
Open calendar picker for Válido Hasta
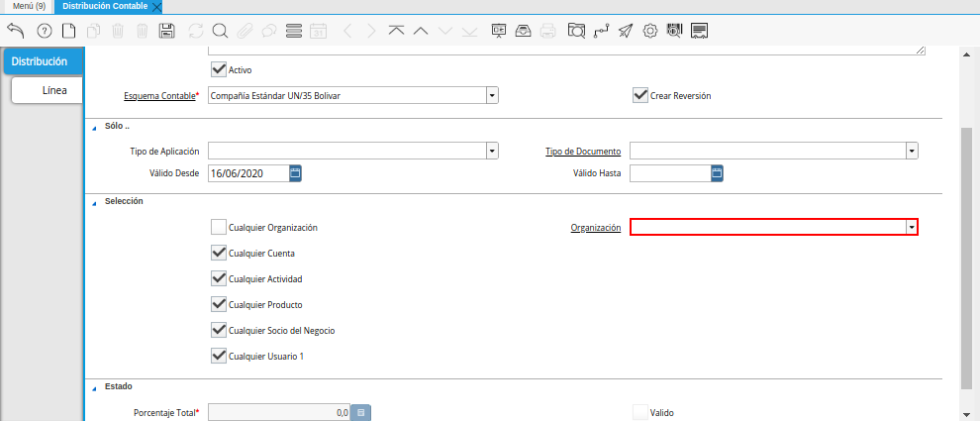point(717,173)
